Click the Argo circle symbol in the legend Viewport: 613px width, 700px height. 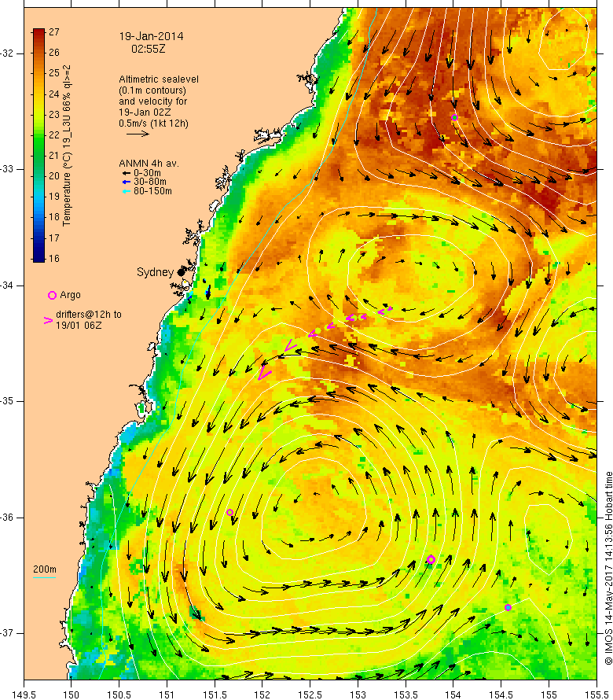click(52, 295)
